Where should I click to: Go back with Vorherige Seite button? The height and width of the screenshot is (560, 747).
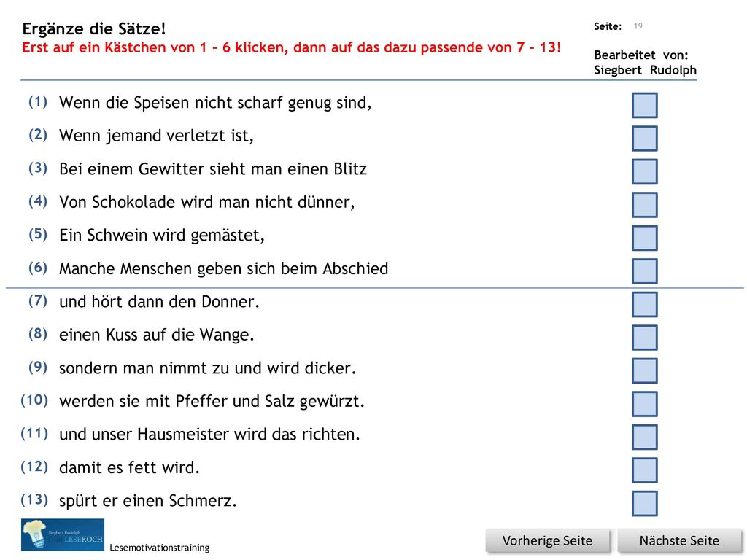point(547,541)
